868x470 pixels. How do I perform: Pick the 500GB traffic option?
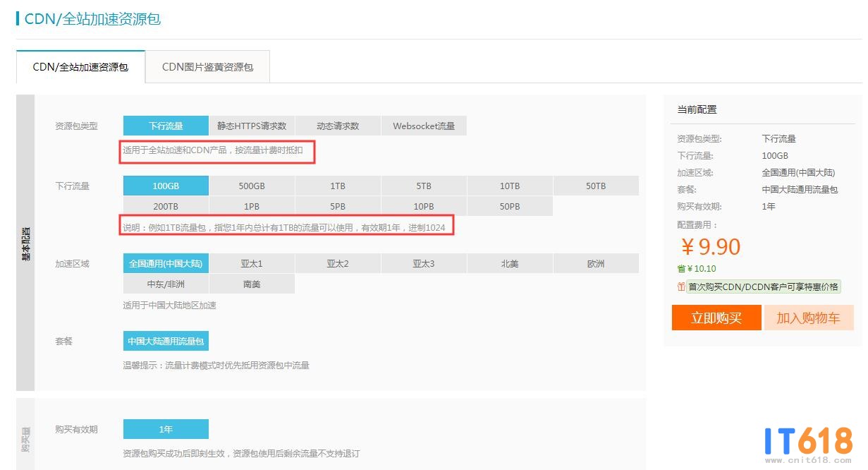pos(252,186)
